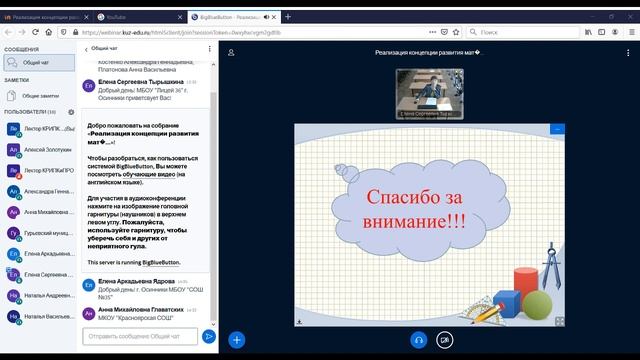Viewport: 640px width, 360px height.
Task: Mute audio on BigBlueButton tab
Action: pos(266,17)
